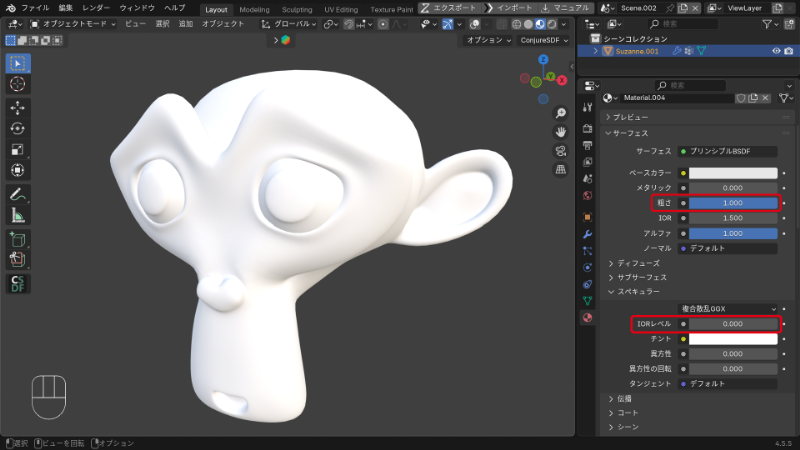Select the Annotate pencil tool
This screenshot has height=450, width=800.
[x=18, y=193]
